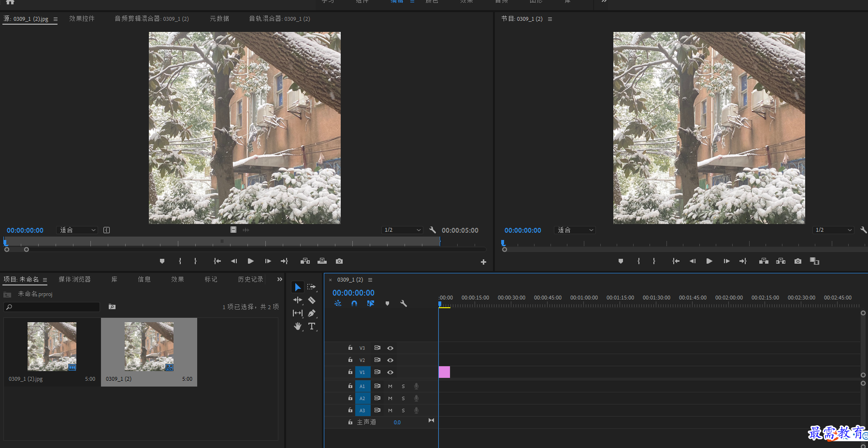Open timeline display settings wrench
Screen dimensions: 868x448
pos(404,303)
